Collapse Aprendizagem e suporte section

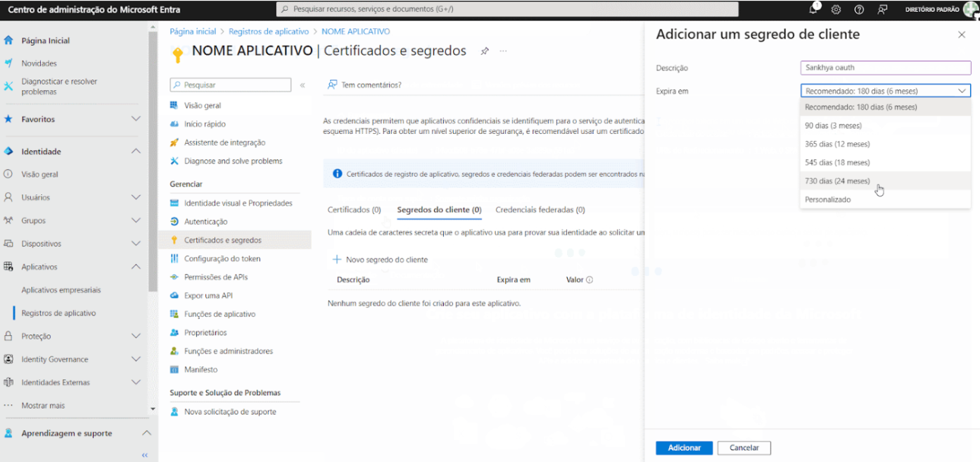click(146, 433)
